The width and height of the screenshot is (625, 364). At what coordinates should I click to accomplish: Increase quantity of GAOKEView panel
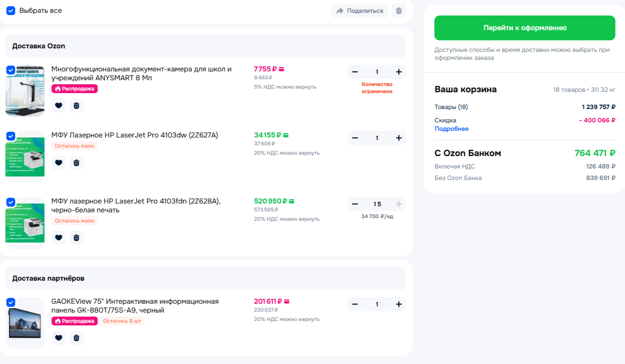(x=399, y=304)
